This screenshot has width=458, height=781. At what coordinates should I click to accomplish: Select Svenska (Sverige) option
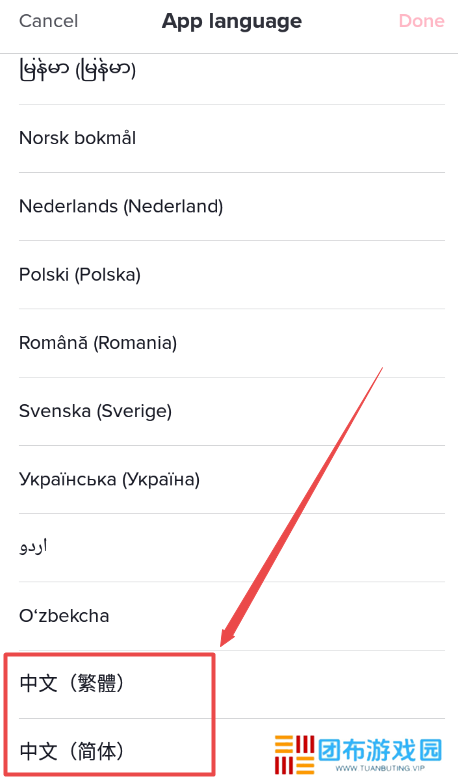(231, 411)
